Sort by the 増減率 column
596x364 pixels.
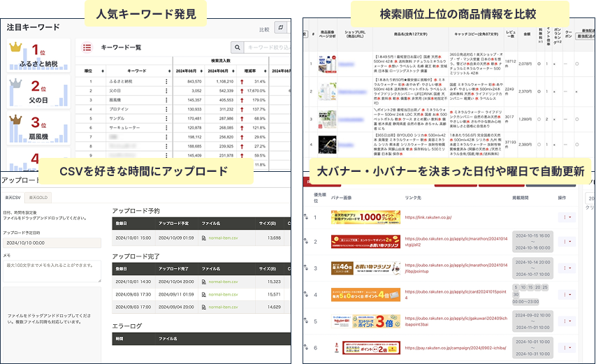tap(266, 71)
